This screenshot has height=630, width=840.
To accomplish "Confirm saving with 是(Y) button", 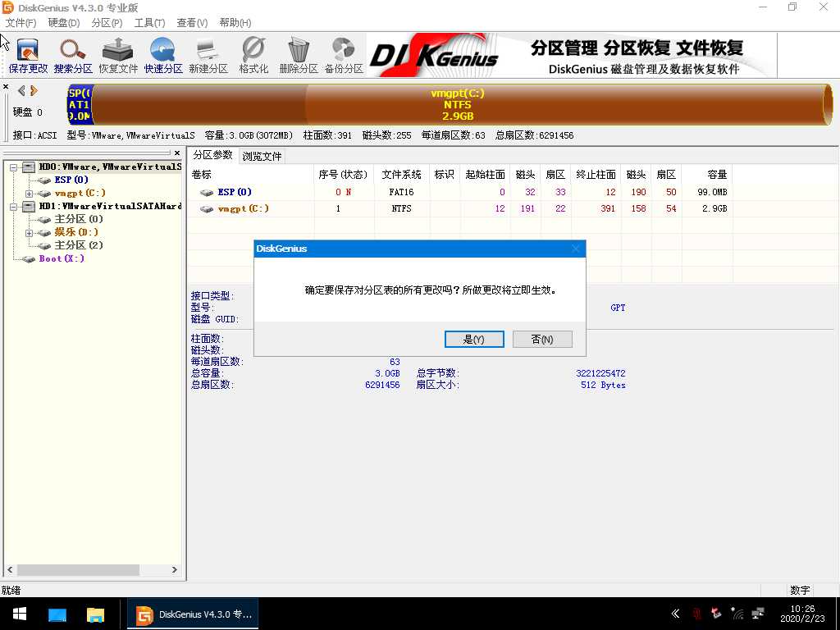I will (x=474, y=339).
